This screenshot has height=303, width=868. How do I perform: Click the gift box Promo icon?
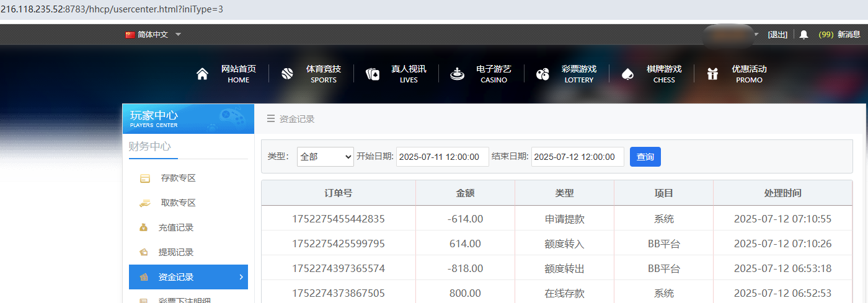point(712,74)
